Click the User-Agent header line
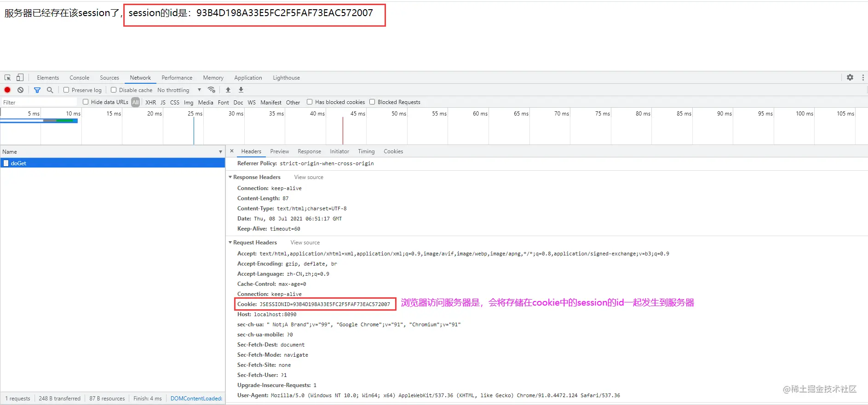This screenshot has height=405, width=868. click(429, 395)
